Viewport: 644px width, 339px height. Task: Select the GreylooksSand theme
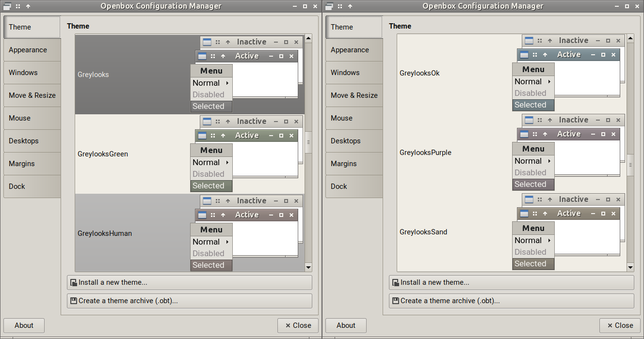512,232
